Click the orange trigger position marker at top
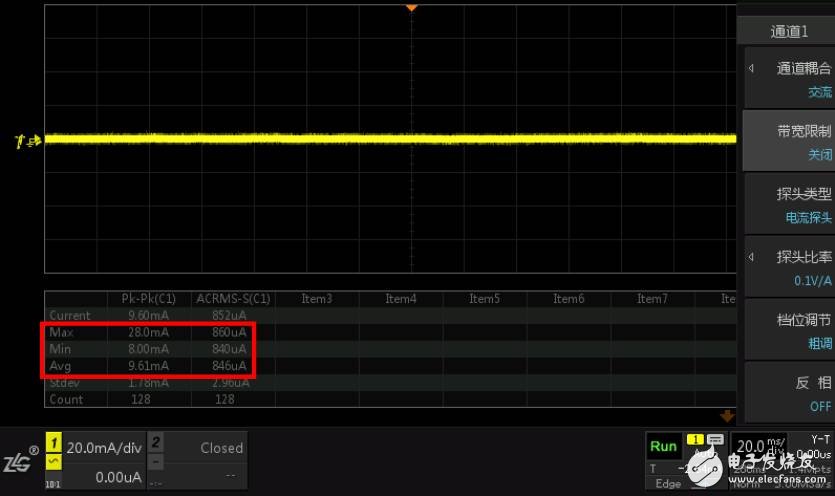This screenshot has width=835, height=496. tap(410, 7)
